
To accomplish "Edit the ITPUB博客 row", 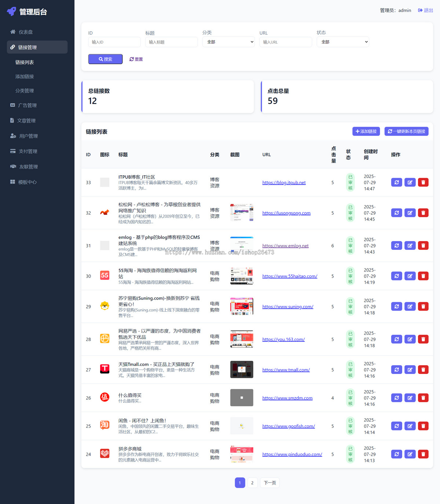I will coord(410,182).
